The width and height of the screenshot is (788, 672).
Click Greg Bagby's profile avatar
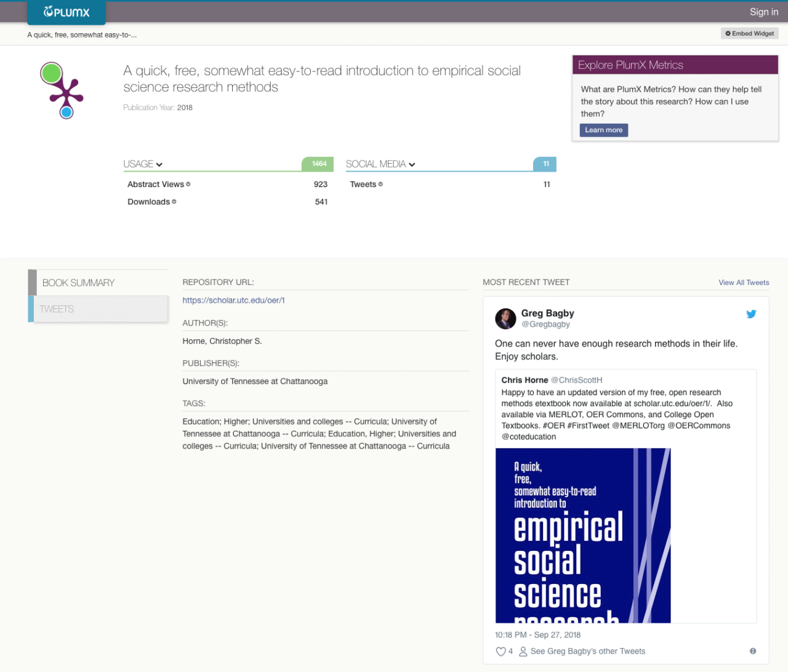(505, 319)
